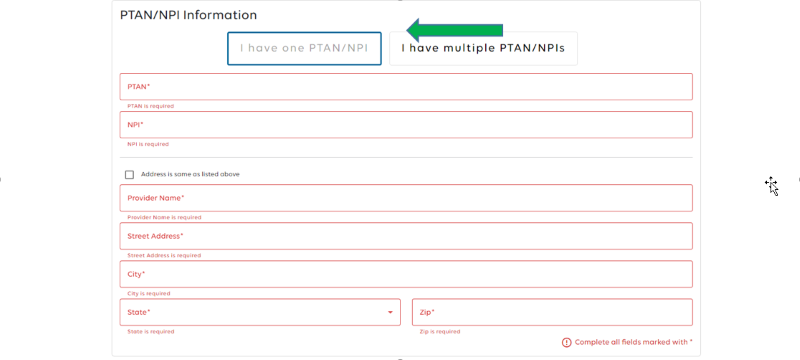Select the "I have one PTAN/NPI" option
Viewport: 800px width, 360px height.
point(304,48)
